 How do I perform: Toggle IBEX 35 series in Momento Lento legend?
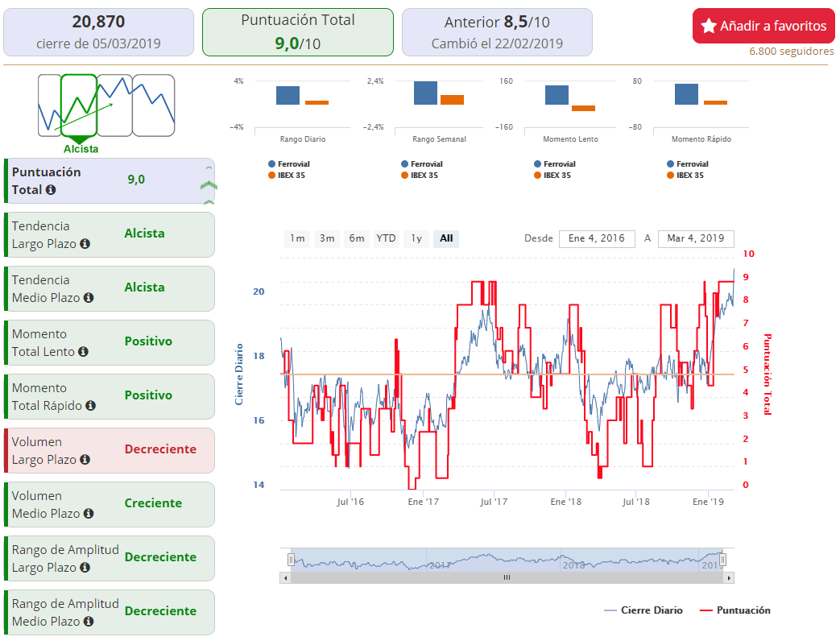552,175
